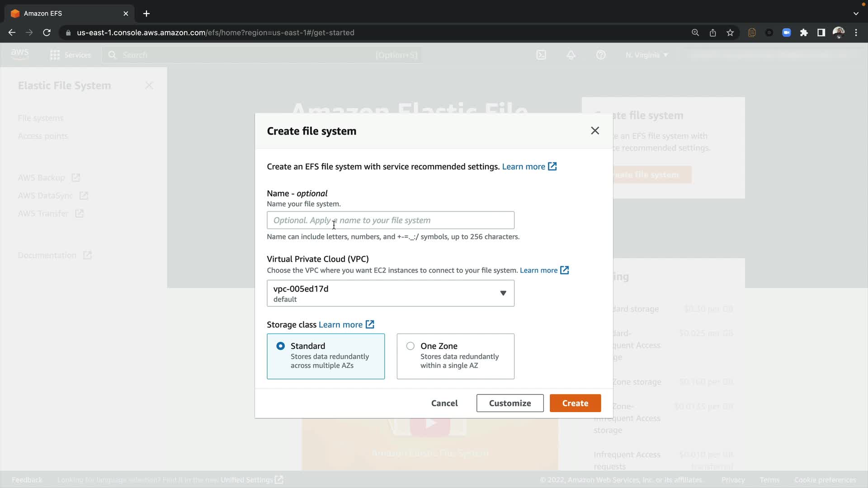Viewport: 868px width, 488px height.
Task: Open a new browser tab
Action: tap(146, 14)
